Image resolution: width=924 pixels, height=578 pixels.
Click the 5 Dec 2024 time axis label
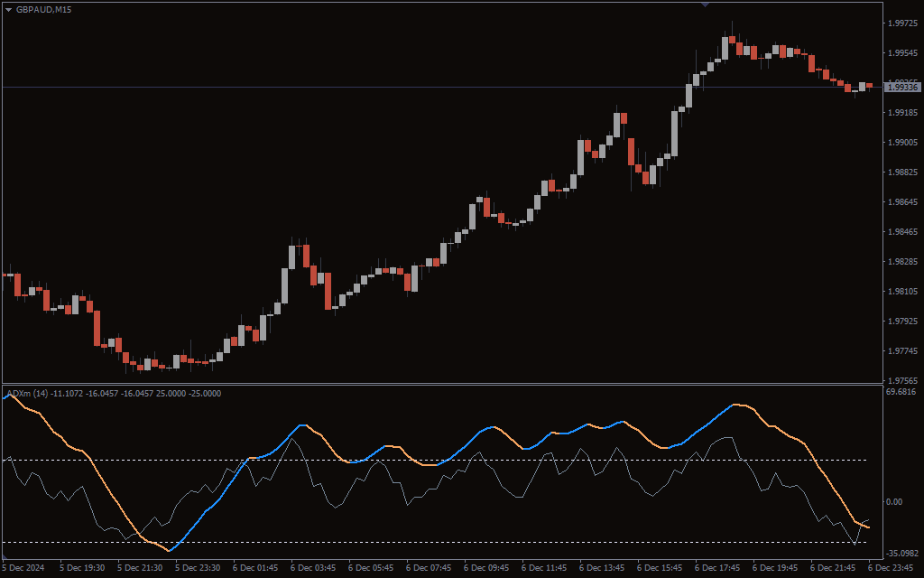25,568
